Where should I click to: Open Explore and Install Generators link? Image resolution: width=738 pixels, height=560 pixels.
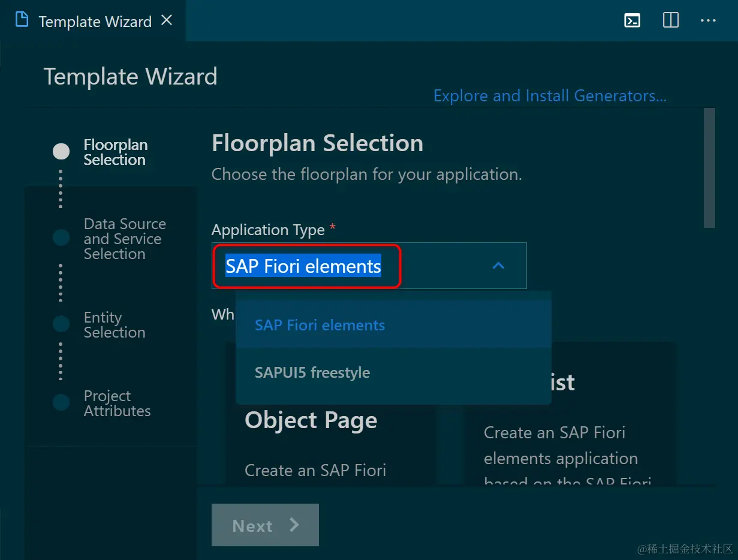click(x=550, y=96)
